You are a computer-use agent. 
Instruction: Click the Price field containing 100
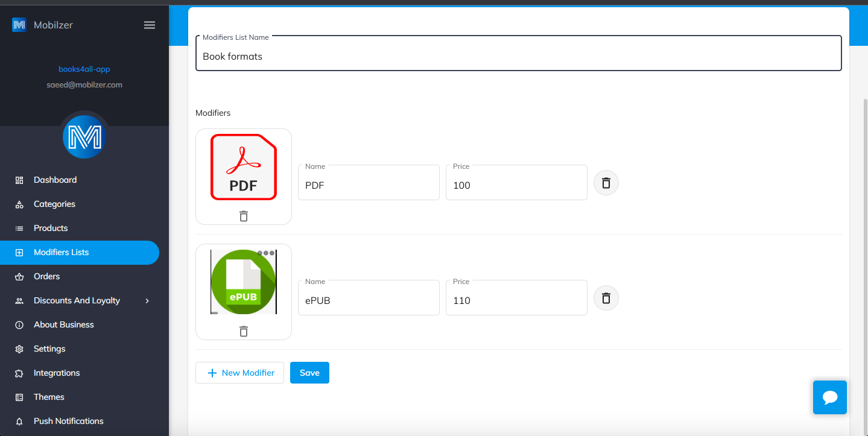point(516,183)
